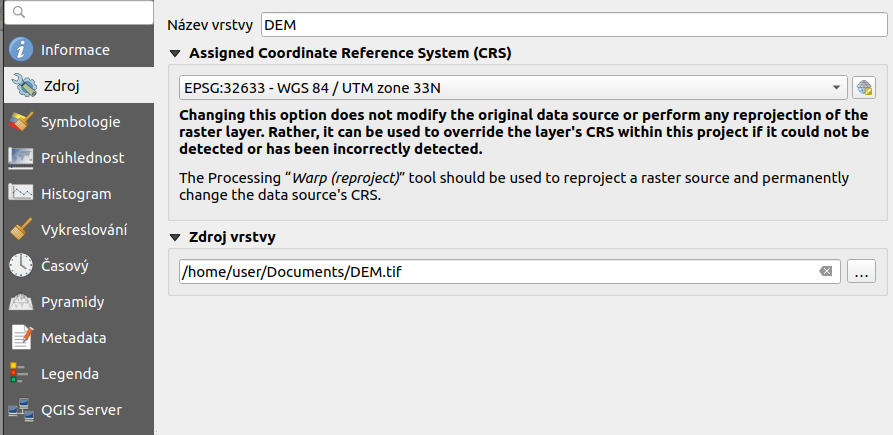Collapse the Zdroj vrstvy section

pyautogui.click(x=175, y=237)
